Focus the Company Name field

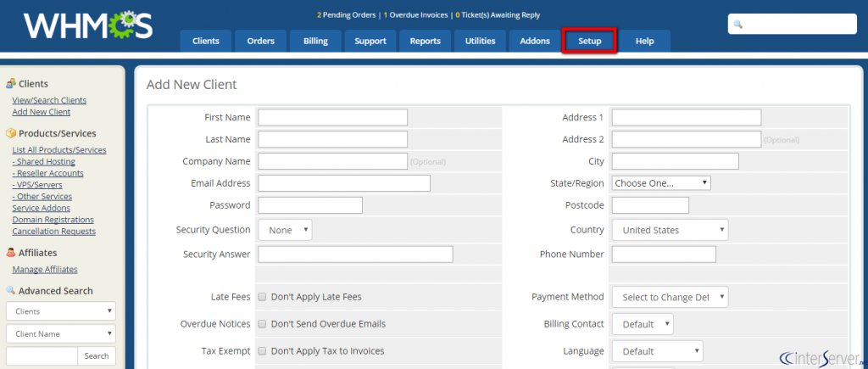332,161
